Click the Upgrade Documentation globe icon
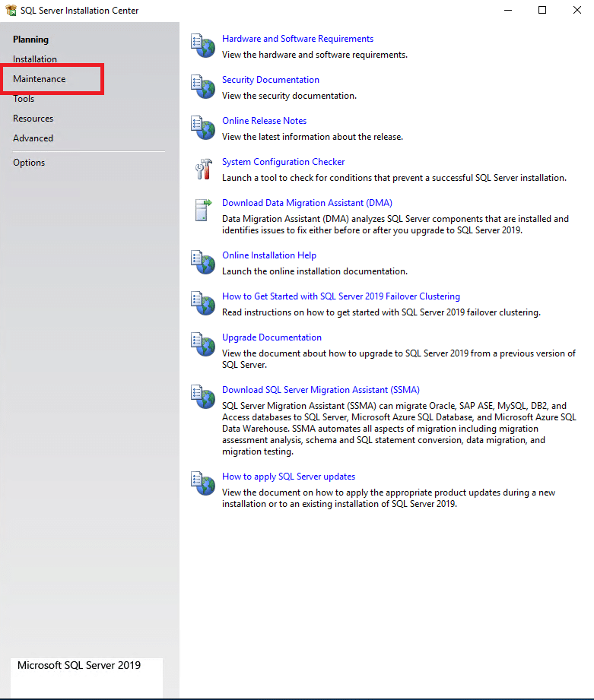This screenshot has height=700, width=594. (x=203, y=344)
